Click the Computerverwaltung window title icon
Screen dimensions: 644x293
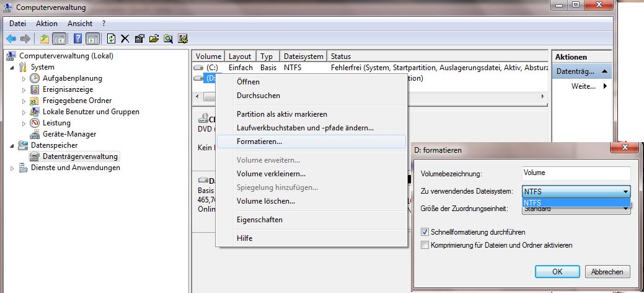pyautogui.click(x=9, y=7)
